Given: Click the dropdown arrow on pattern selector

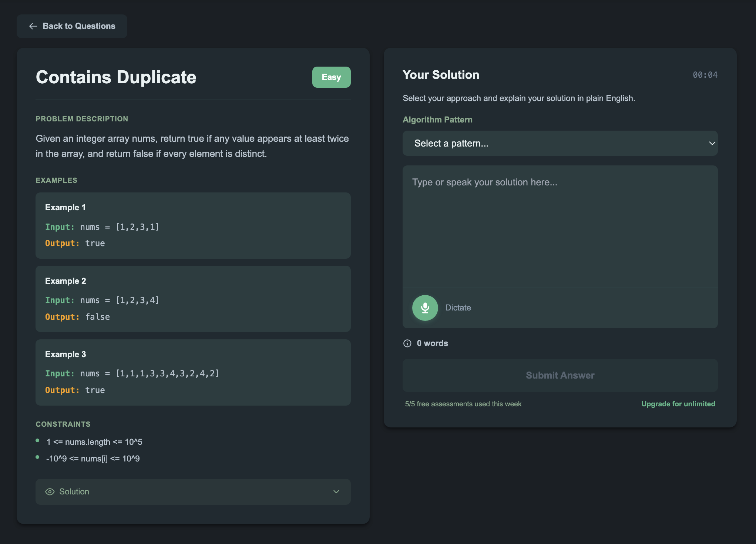Looking at the screenshot, I should point(712,143).
